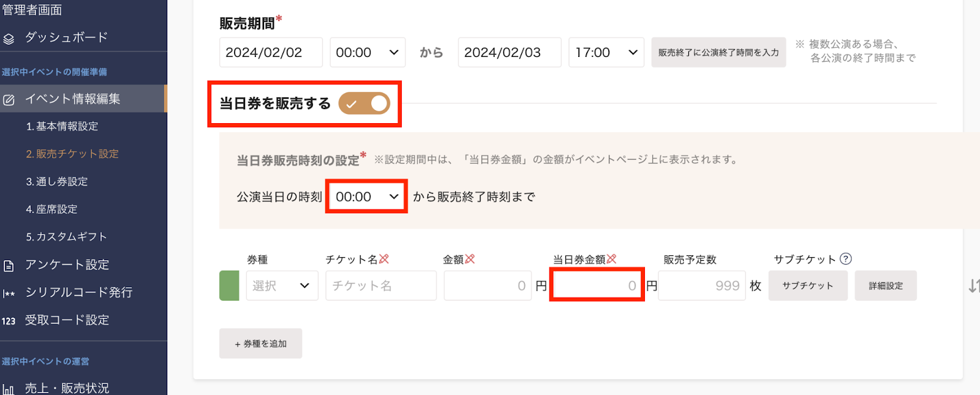This screenshot has height=395, width=980.
Task: Open the sales start time dropdown
Action: [367, 53]
